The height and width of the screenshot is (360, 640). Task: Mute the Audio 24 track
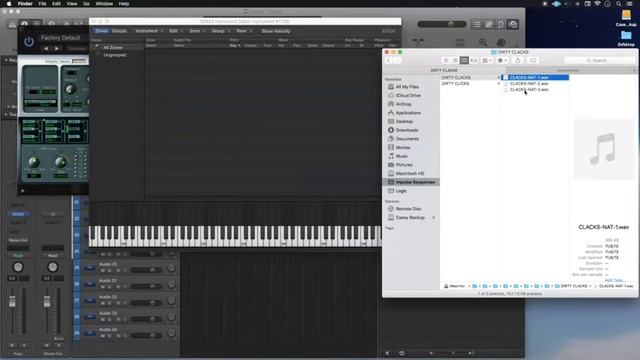pyautogui.click(x=102, y=336)
